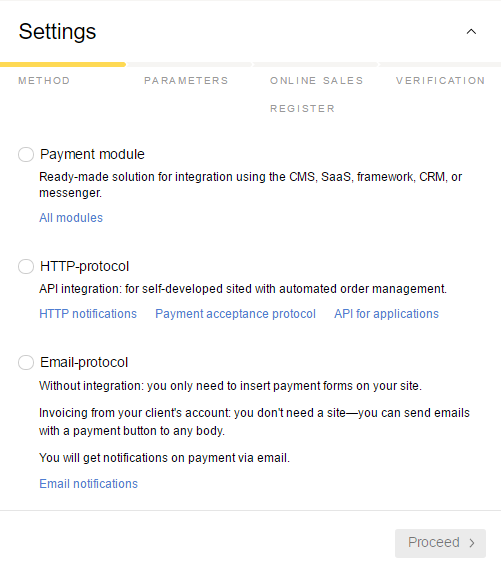Open the Email notifications link
The height and width of the screenshot is (575, 501).
tap(88, 484)
